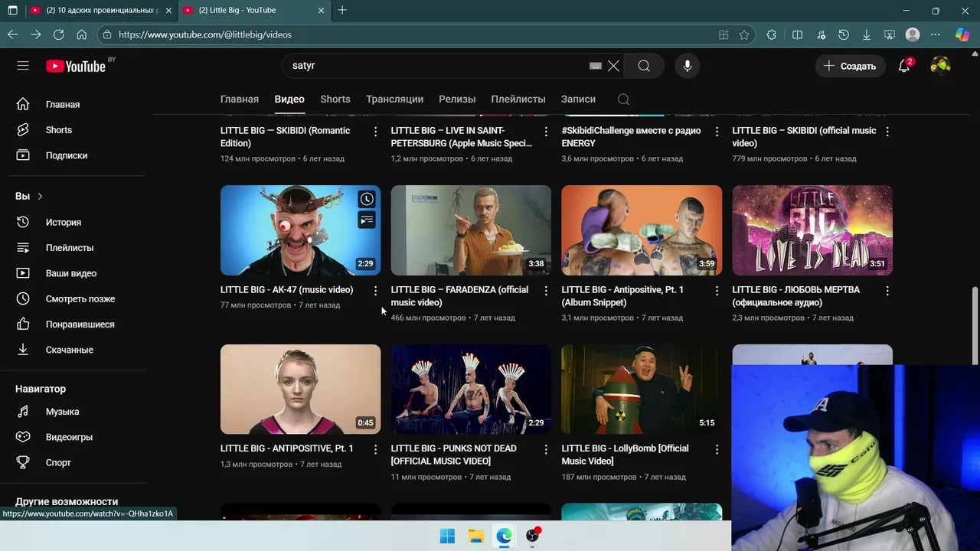The image size is (980, 551).
Task: Open options for ANTIPOSITIVE, Pt. 1 video
Action: [x=375, y=449]
